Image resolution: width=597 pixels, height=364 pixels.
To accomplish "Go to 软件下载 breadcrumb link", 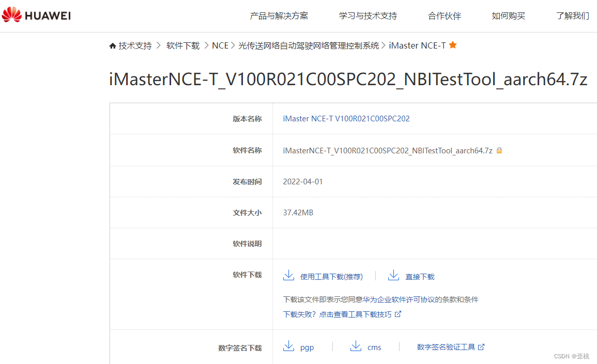I will tap(183, 45).
